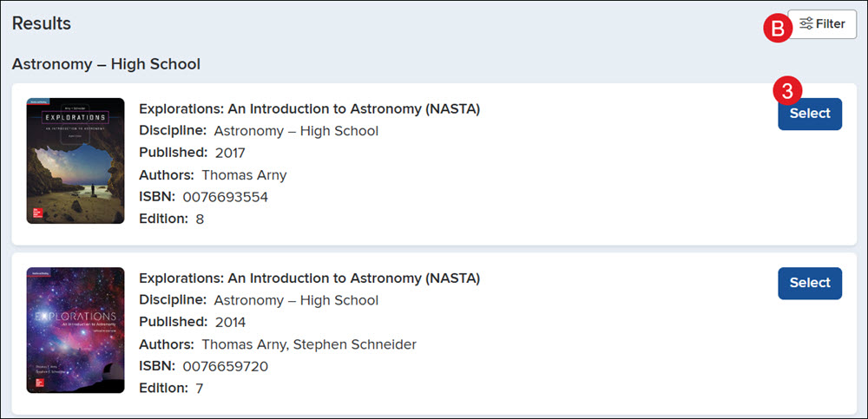Screen dimensions: 868x419
Task: Click the sliders icon inside Filter
Action: click(806, 23)
